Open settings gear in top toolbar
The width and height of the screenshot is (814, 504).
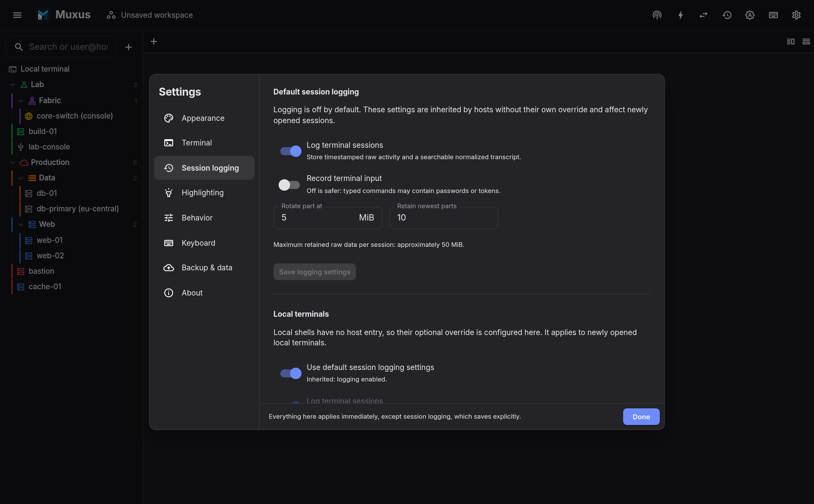coord(796,15)
